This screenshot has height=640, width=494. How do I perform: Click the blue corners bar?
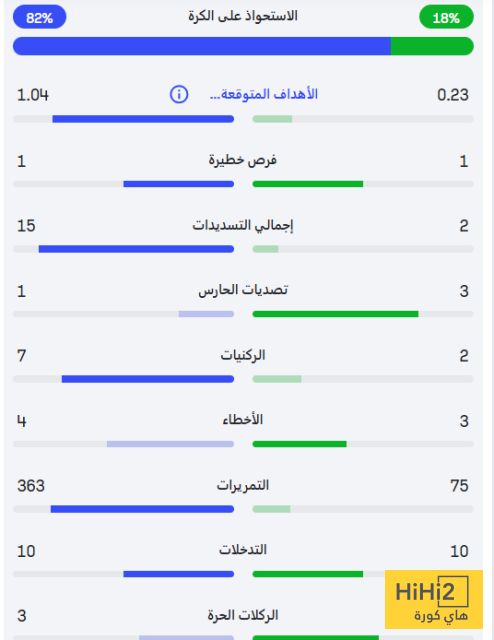coord(148,379)
